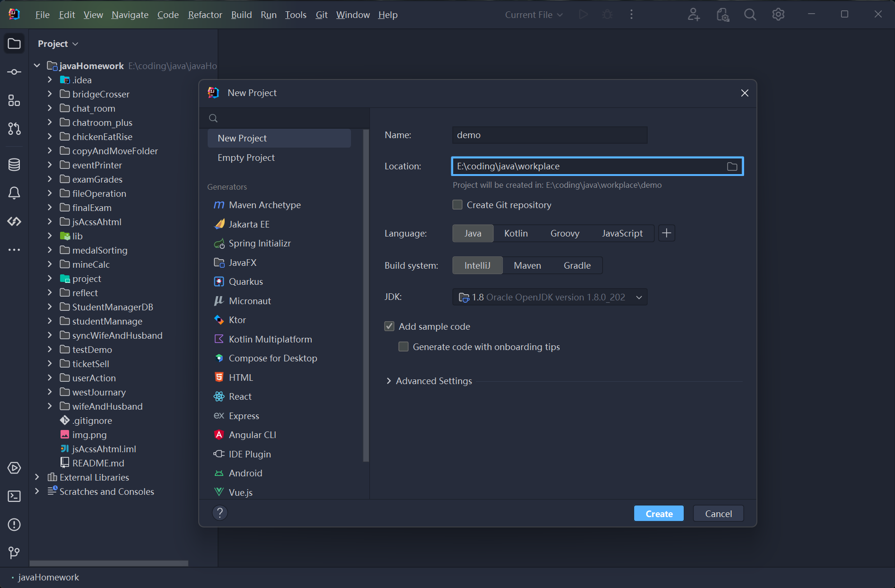Show more tool windows ellipsis
The width and height of the screenshot is (895, 588).
[14, 250]
